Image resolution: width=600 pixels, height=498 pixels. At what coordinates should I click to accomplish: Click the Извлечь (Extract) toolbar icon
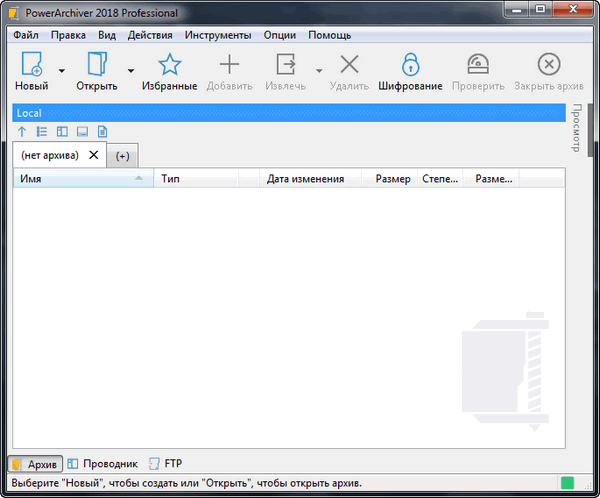coord(287,66)
